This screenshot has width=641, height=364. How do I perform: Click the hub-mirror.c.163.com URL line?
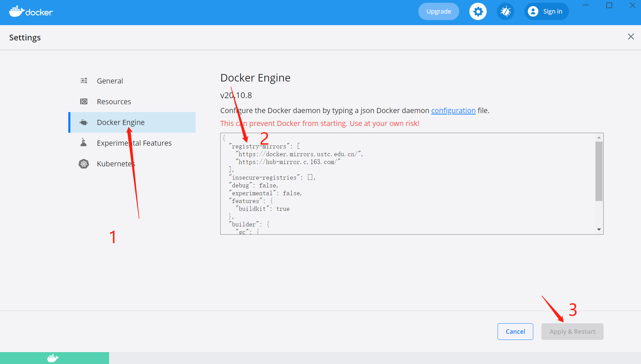288,162
